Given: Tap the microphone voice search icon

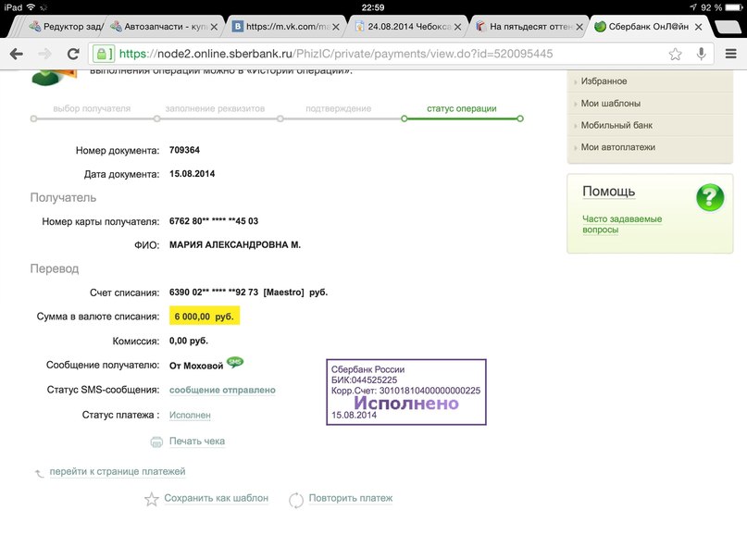Looking at the screenshot, I should tap(701, 54).
